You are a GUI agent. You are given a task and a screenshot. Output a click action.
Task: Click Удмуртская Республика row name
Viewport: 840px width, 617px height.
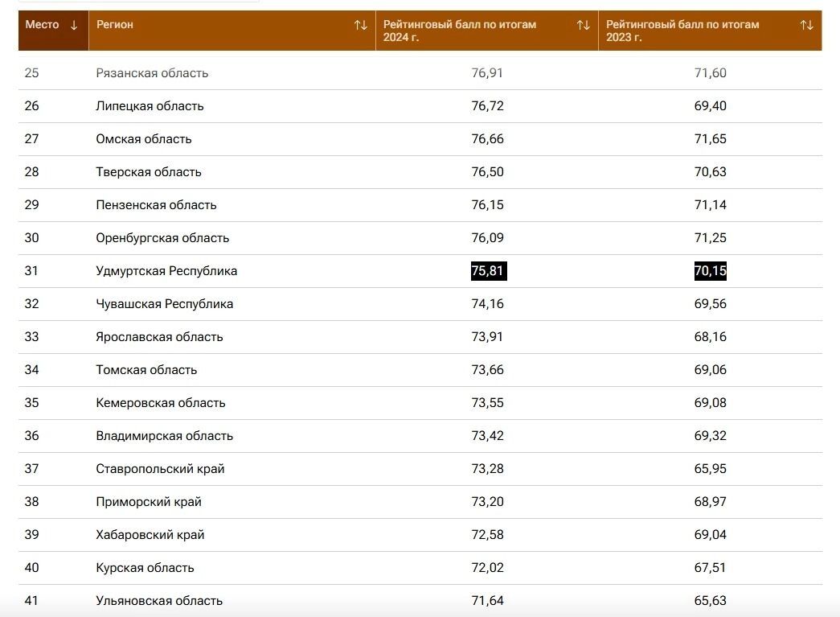point(166,271)
